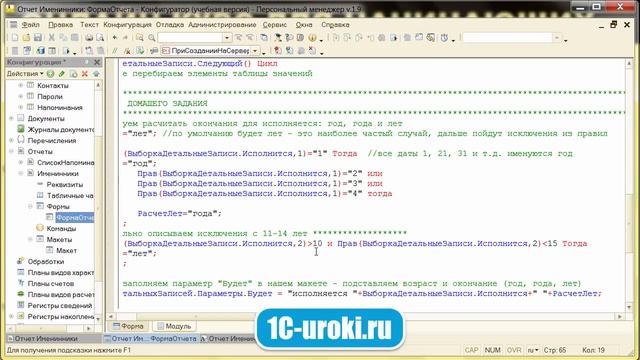Select the ФормаОтчета tree item

(x=75, y=218)
